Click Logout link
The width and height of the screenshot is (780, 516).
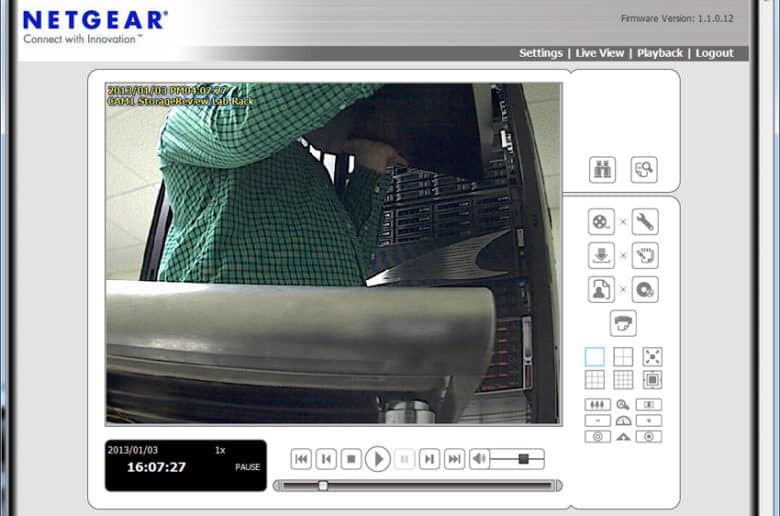tap(714, 53)
